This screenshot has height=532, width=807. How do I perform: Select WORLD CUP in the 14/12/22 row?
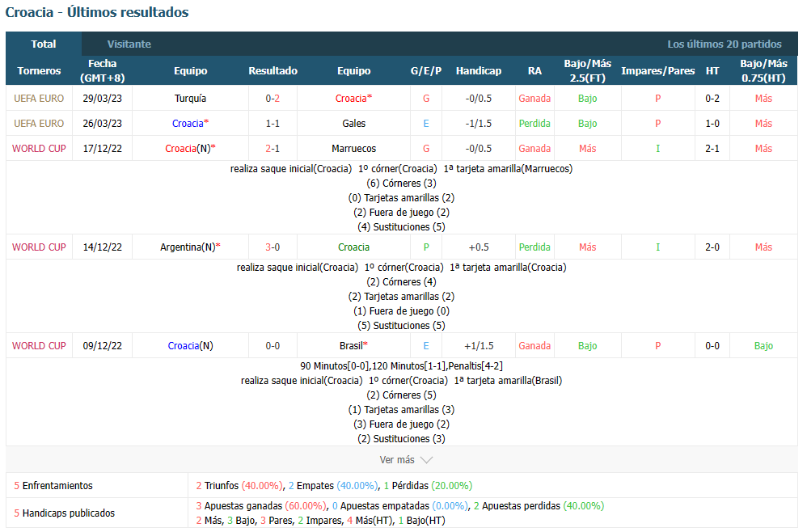pyautogui.click(x=39, y=247)
